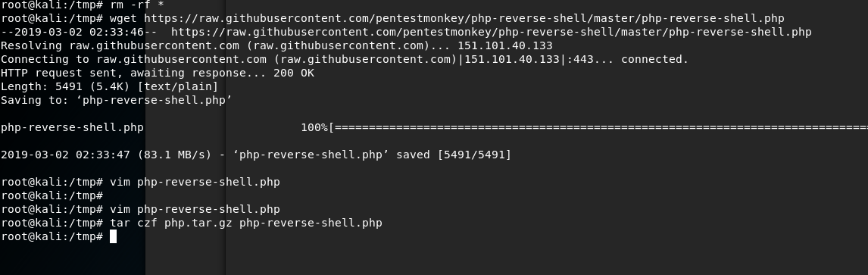Click the first 'vim php-reverse-shell.php' command
This screenshot has height=275, width=868.
pyautogui.click(x=195, y=182)
